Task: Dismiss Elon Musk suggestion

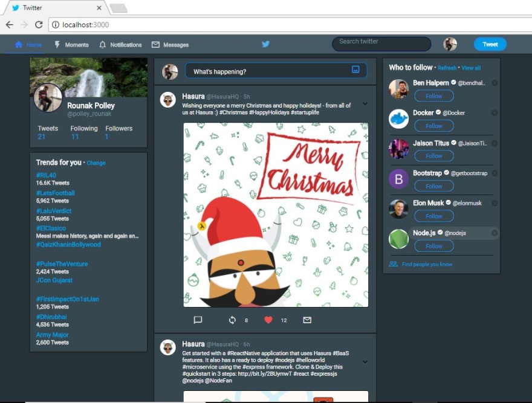Action: pos(495,203)
